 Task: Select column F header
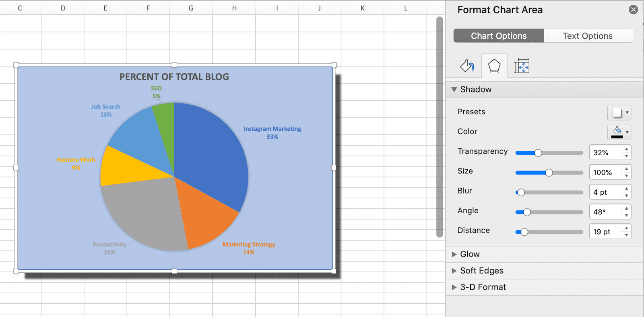(148, 8)
